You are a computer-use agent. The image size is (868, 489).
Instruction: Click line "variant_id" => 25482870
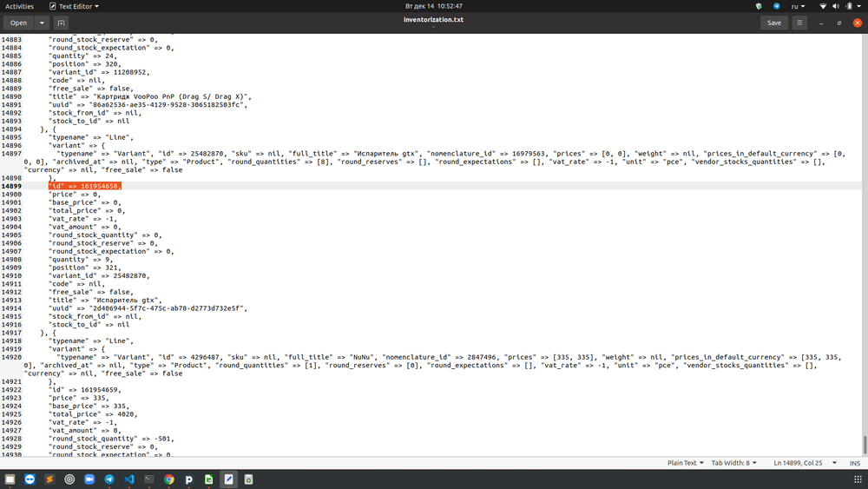tap(99, 276)
